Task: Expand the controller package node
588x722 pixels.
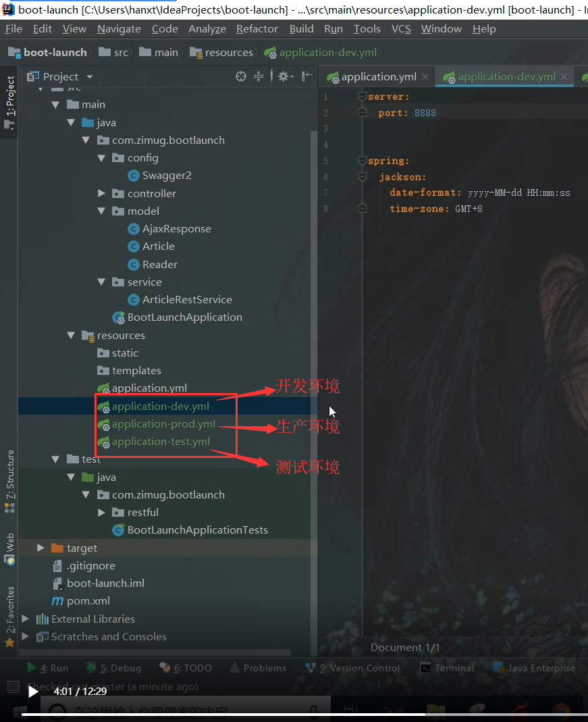Action: (102, 193)
